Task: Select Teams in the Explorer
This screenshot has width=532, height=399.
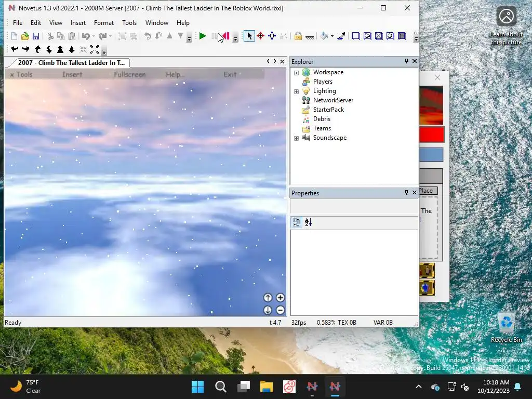Action: coord(322,128)
